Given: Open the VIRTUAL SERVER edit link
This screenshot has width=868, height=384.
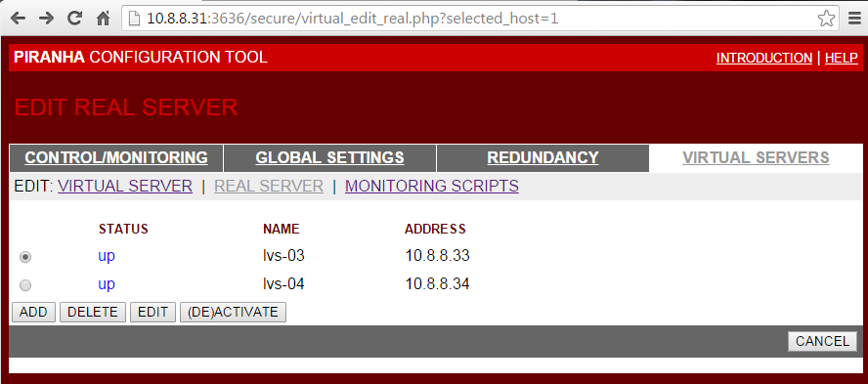Looking at the screenshot, I should [125, 186].
